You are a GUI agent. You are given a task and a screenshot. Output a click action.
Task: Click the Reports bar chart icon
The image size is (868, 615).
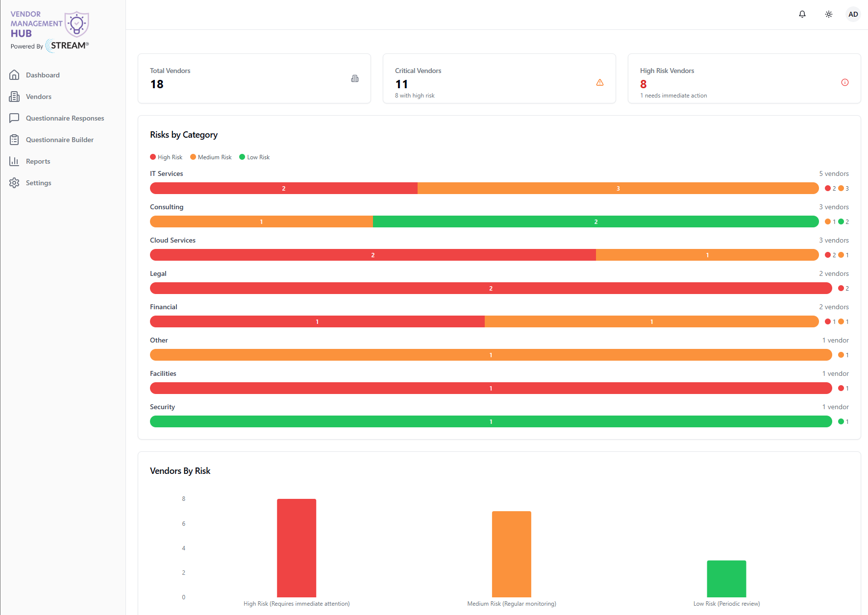(14, 161)
